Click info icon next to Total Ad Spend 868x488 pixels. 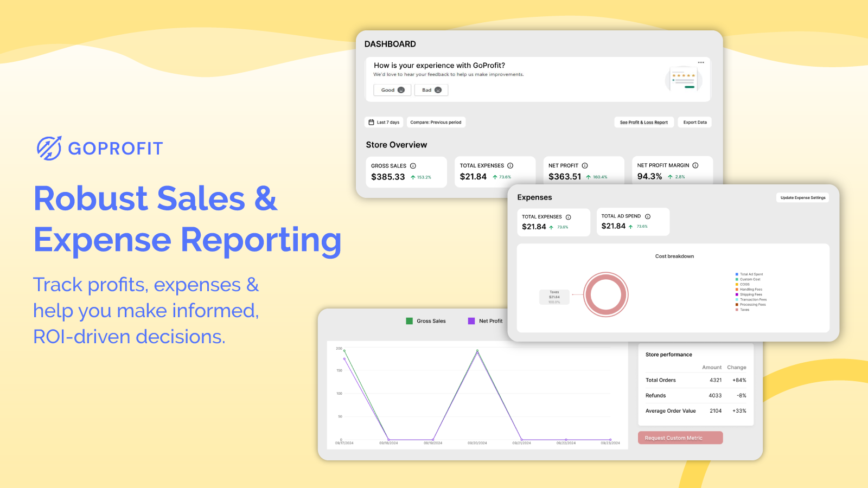coord(648,216)
